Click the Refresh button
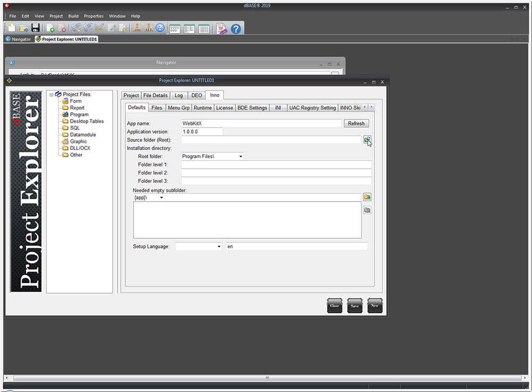The height and width of the screenshot is (392, 532). point(356,123)
